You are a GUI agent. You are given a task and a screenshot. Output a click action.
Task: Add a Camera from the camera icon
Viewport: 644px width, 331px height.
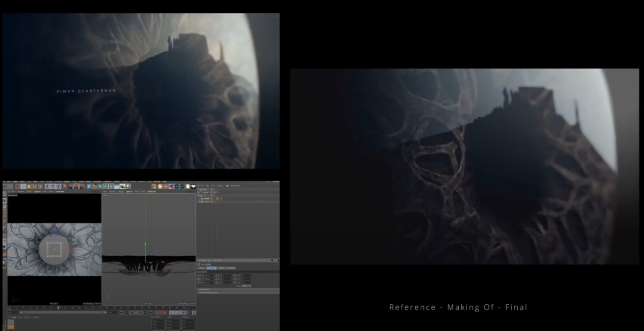[x=122, y=187]
